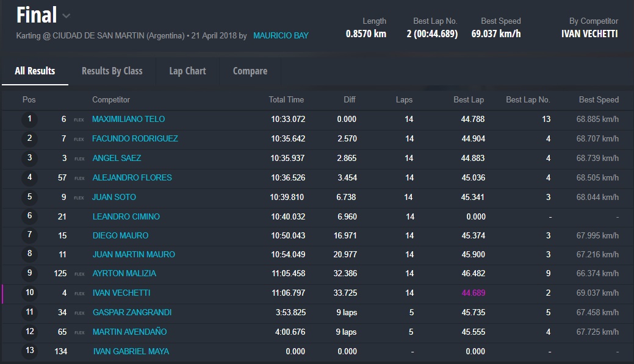
Task: Expand the Final session dropdown arrow
Action: [x=67, y=16]
